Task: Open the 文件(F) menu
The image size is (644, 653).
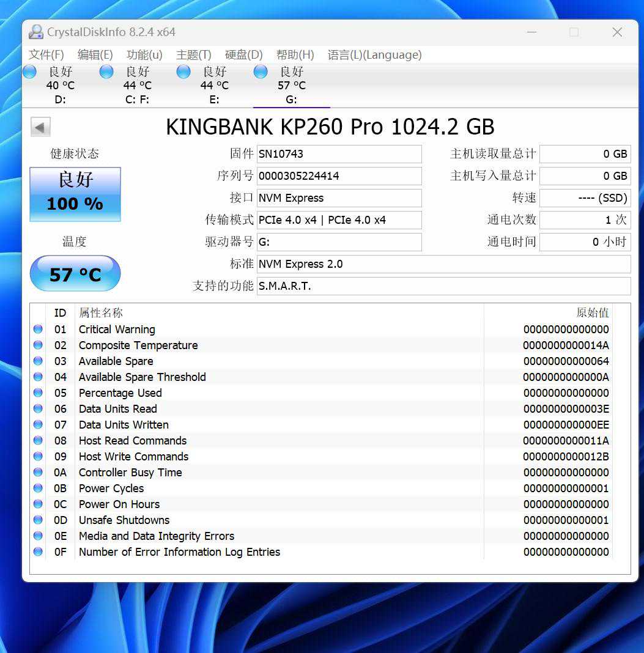Action: (x=46, y=55)
